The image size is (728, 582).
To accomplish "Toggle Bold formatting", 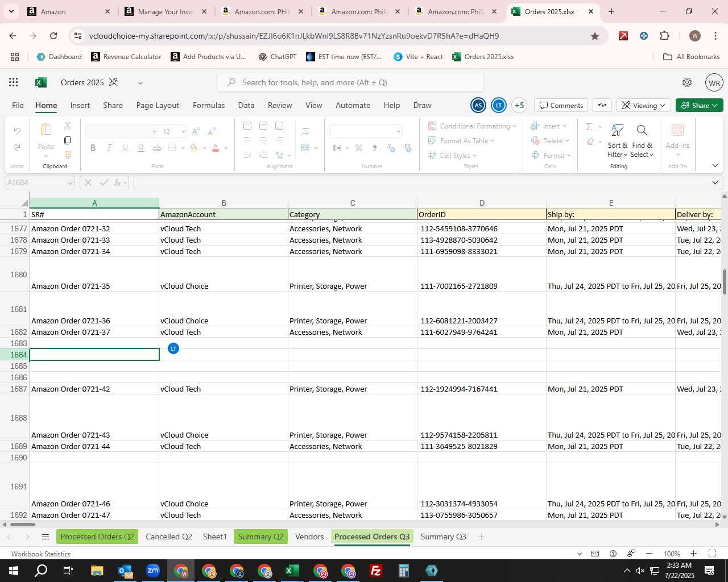I will 93,148.
